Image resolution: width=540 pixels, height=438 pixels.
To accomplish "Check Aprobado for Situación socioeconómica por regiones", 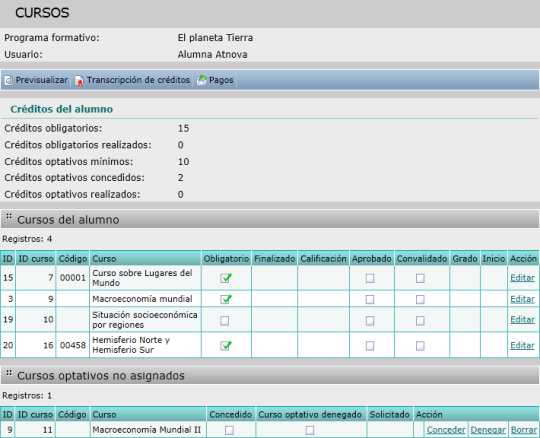I will pos(370,321).
